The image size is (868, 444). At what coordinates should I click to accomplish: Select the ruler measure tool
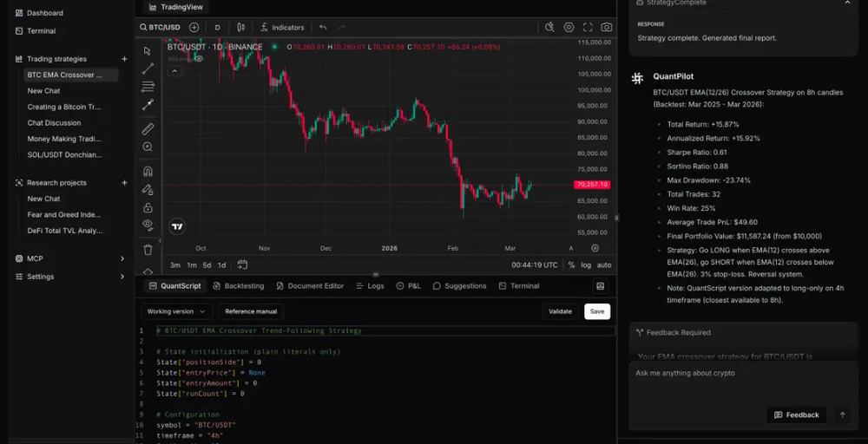148,129
